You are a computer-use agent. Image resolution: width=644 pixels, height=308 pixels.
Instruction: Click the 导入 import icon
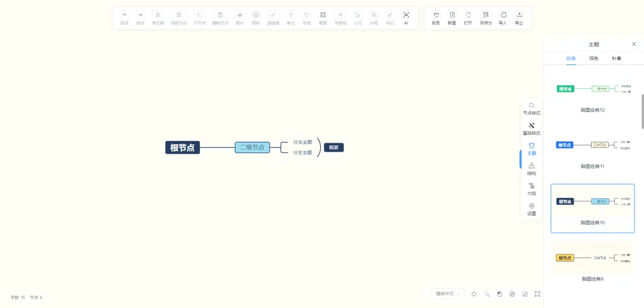(x=502, y=17)
